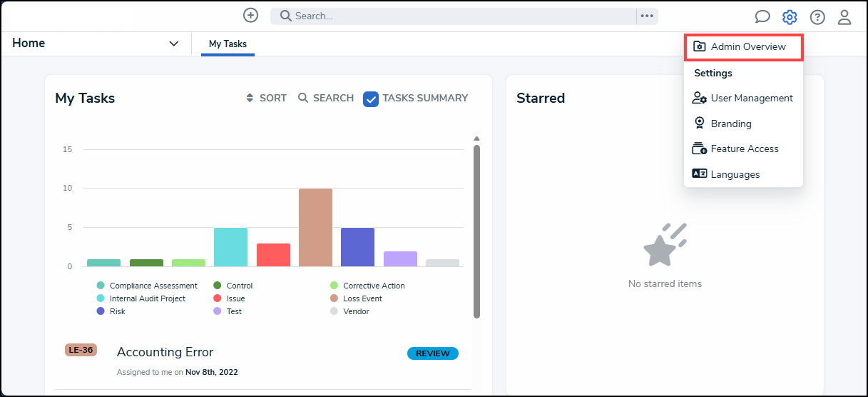The image size is (868, 397).
Task: Open the help question mark icon
Action: pos(817,17)
